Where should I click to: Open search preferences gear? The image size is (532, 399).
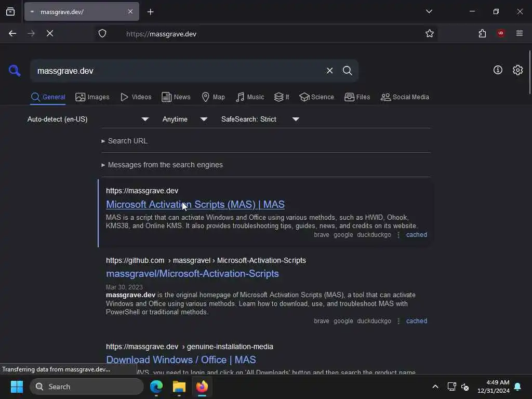[x=517, y=70]
